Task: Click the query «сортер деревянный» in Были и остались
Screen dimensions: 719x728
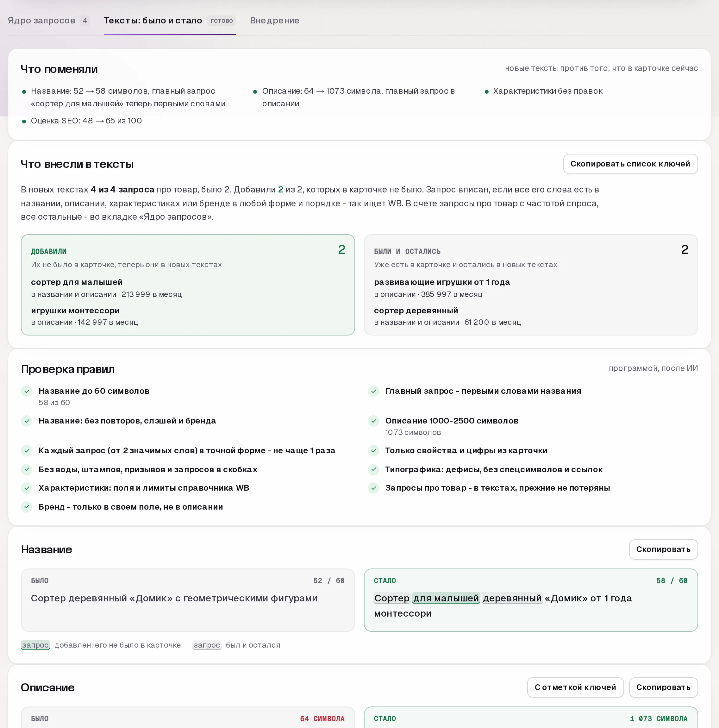Action: [x=416, y=311]
